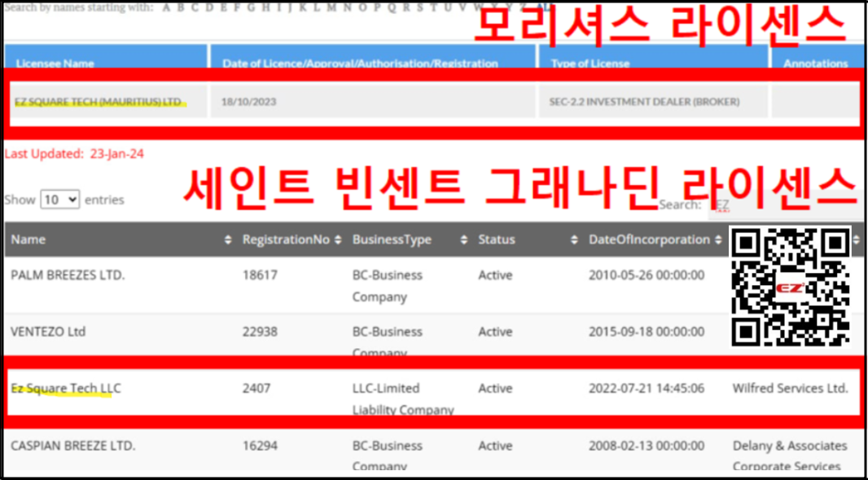Image resolution: width=868 pixels, height=480 pixels.
Task: Filter names starting with letter N
Action: pos(347,8)
